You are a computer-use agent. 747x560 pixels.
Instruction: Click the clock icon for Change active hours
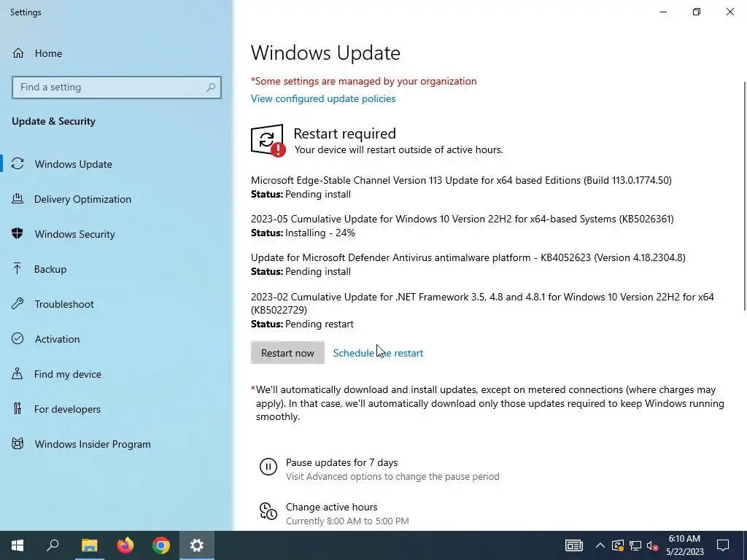coord(268,511)
